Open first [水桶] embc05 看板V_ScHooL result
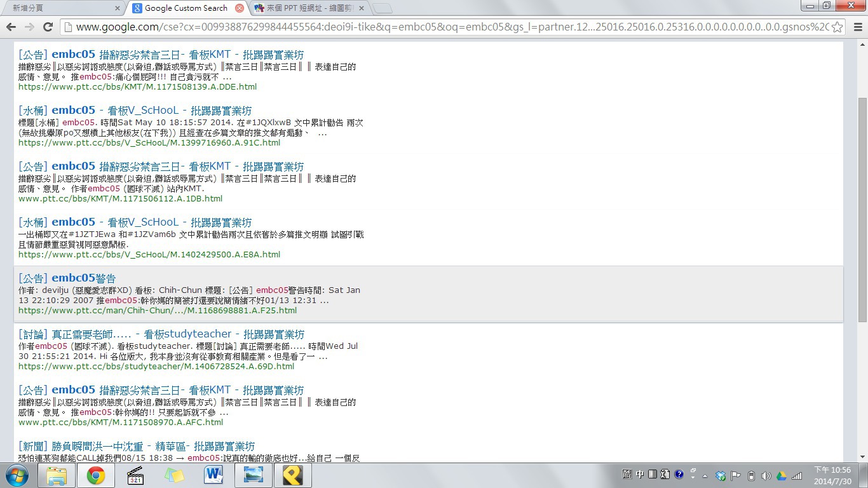The width and height of the screenshot is (868, 488). coord(135,110)
